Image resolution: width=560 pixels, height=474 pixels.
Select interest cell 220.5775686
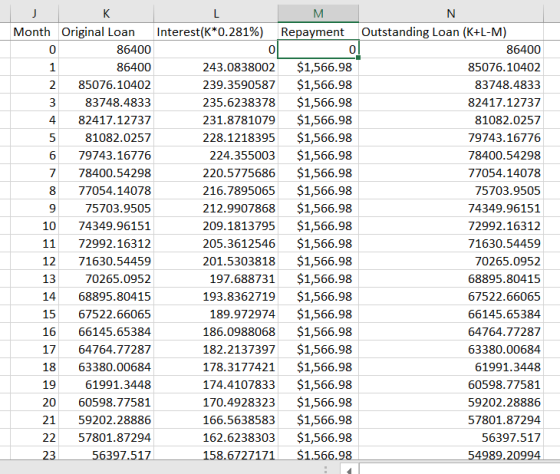pos(216,173)
